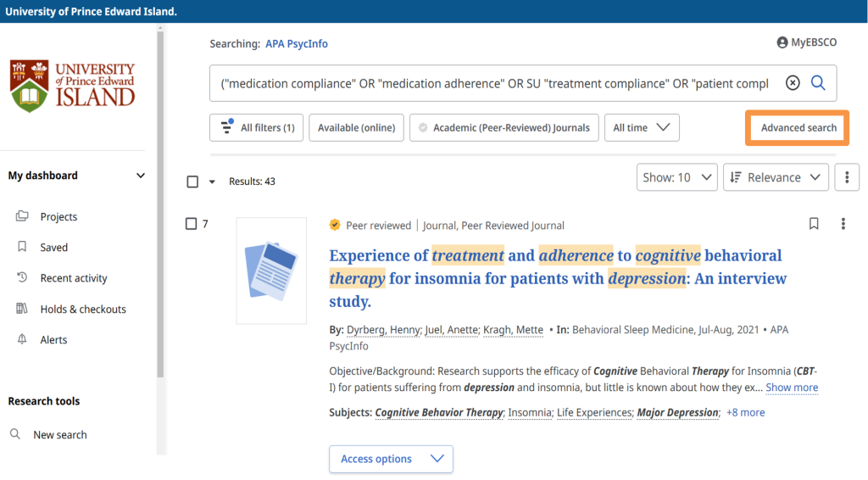Toggle Academic (Peer-Reviewed) Journals filter

pyautogui.click(x=504, y=128)
